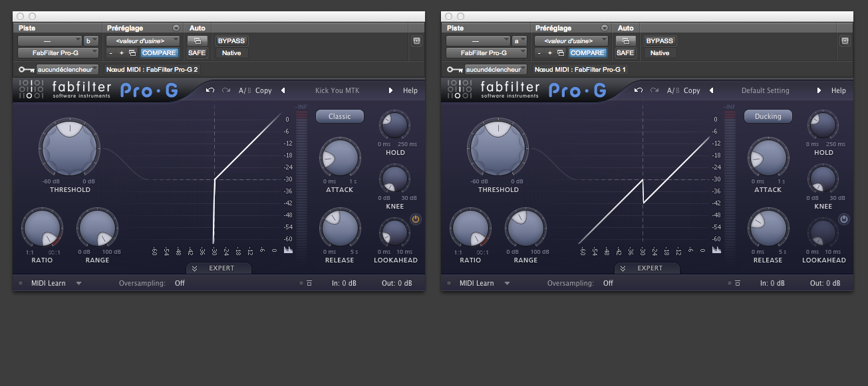
Task: Click the plus preset button in Pro-G 1 window
Action: (550, 53)
